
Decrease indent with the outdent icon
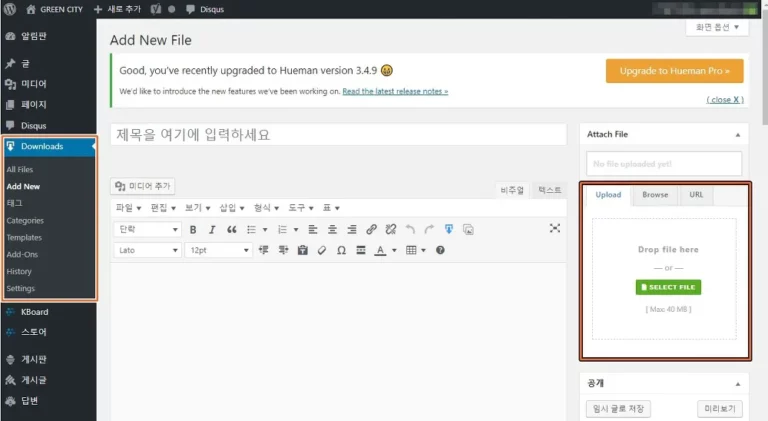coord(264,250)
